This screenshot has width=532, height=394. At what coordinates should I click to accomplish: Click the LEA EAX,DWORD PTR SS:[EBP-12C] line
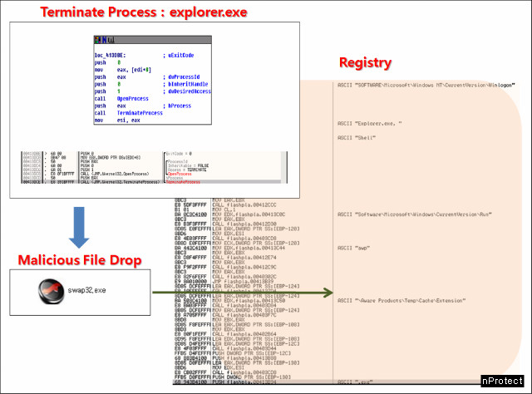pyautogui.click(x=256, y=344)
